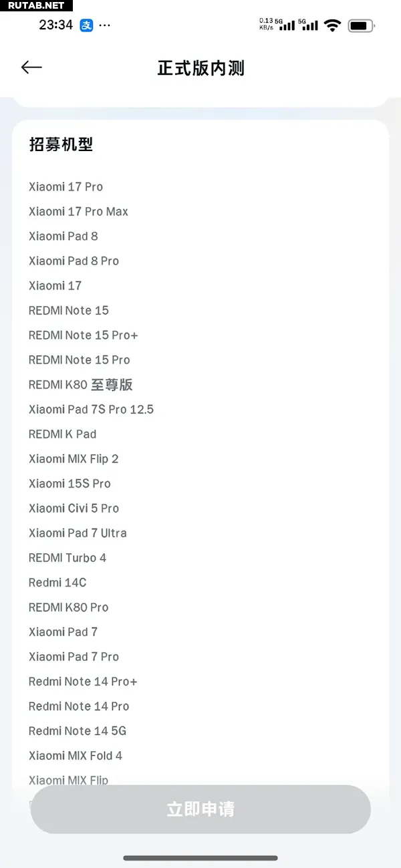Screen dimensions: 401x868
Task: Select Redmi Note 14 5G
Action: 78,731
